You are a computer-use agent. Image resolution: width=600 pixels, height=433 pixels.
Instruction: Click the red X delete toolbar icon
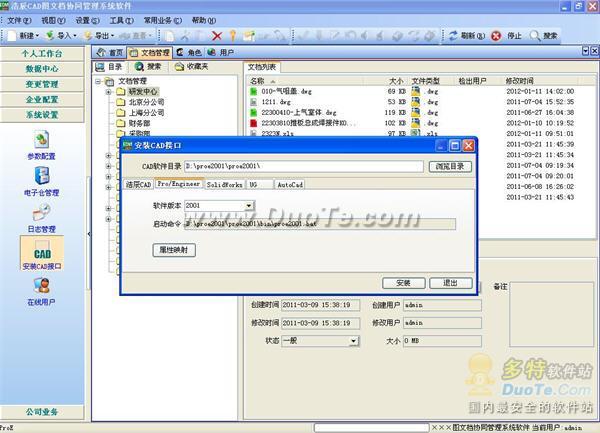217,35
